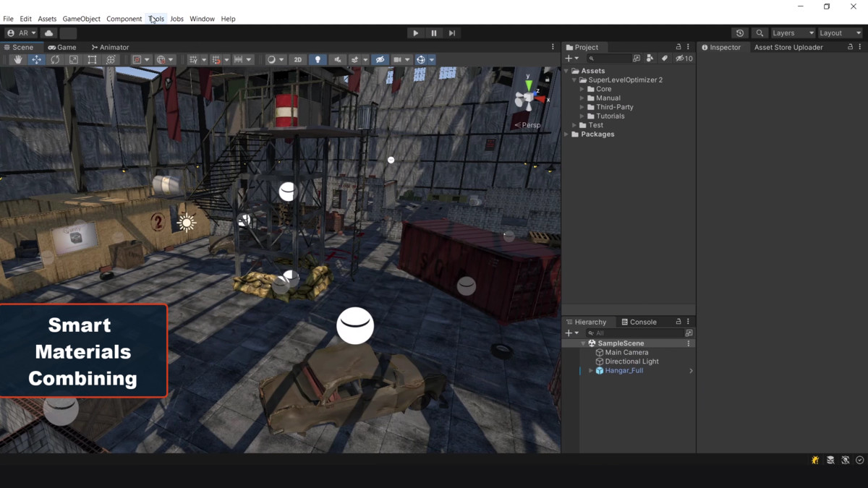Choose the Scale tool
868x488 pixels.
(x=73, y=59)
